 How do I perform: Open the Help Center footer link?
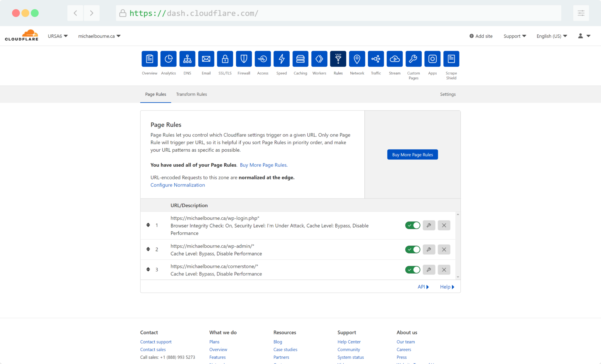pos(349,342)
